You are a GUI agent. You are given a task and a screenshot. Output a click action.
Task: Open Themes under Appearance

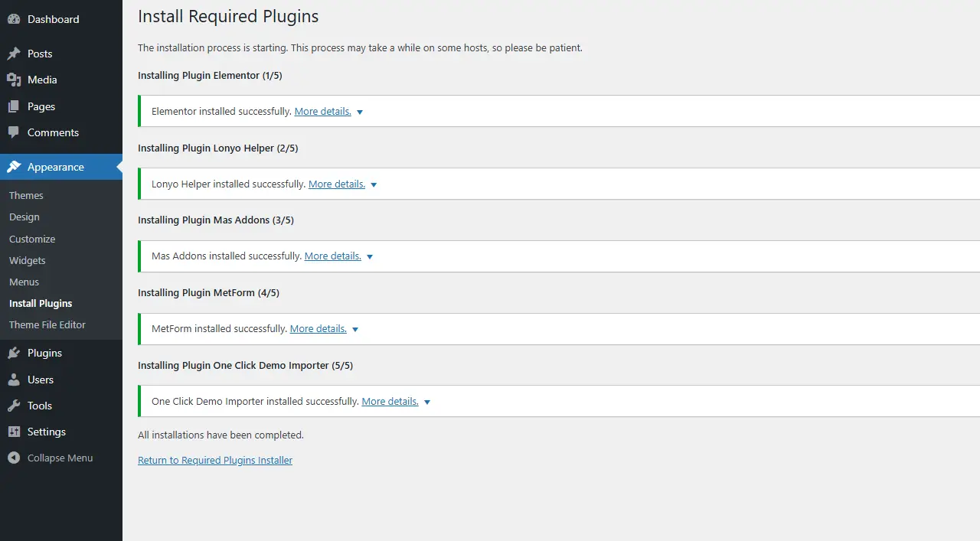click(x=26, y=195)
